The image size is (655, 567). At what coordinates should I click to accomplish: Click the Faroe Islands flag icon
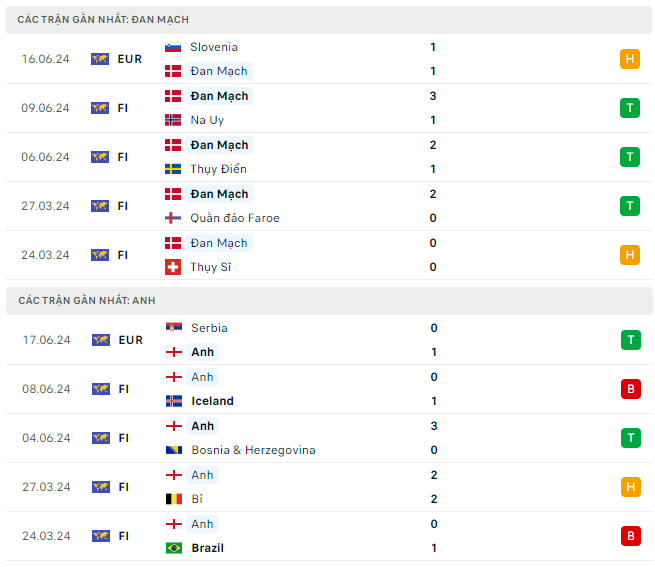pos(173,218)
